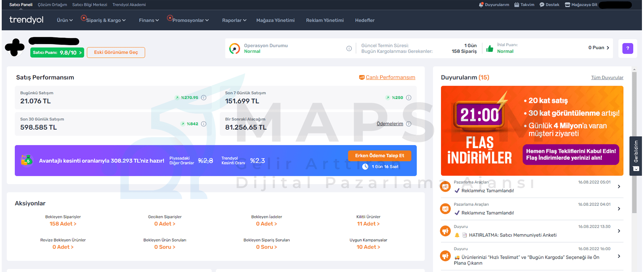
Task: Open Satıcı Bilgi Merkezi tab
Action: (90, 5)
